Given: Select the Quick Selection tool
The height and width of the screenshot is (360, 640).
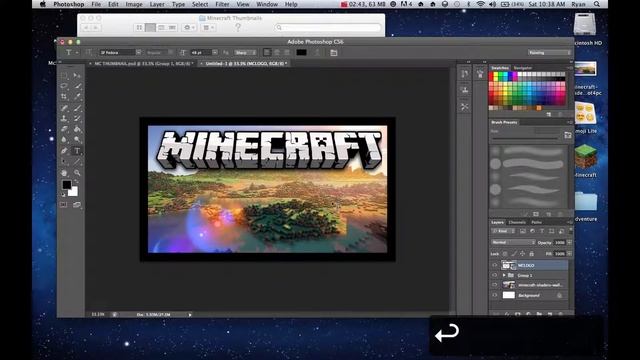Looking at the screenshot, I should tap(77, 86).
